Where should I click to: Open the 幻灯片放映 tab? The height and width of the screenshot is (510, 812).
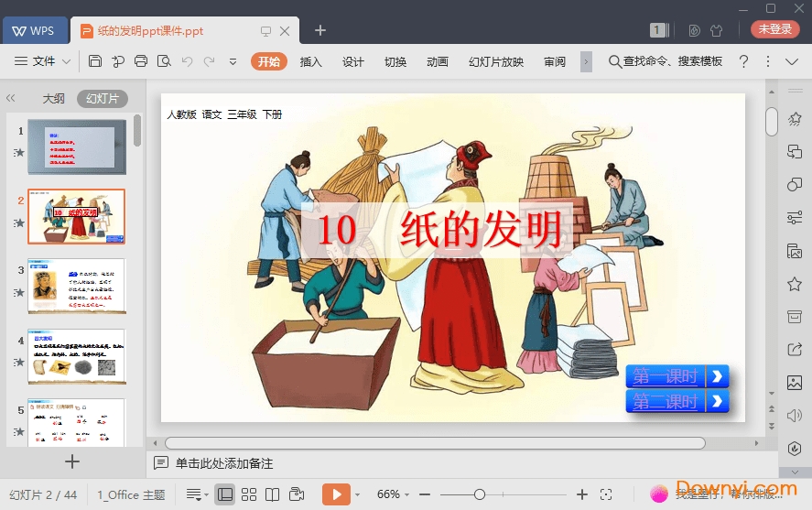tap(496, 61)
